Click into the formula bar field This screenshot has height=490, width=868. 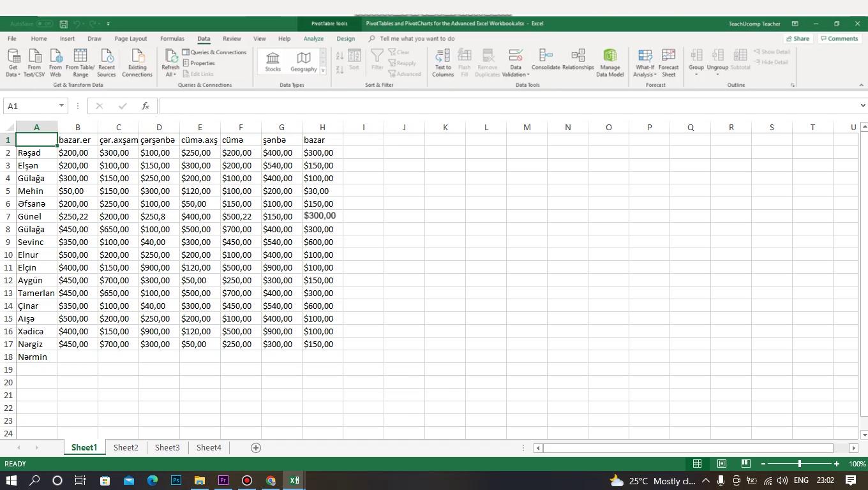pyautogui.click(x=509, y=106)
